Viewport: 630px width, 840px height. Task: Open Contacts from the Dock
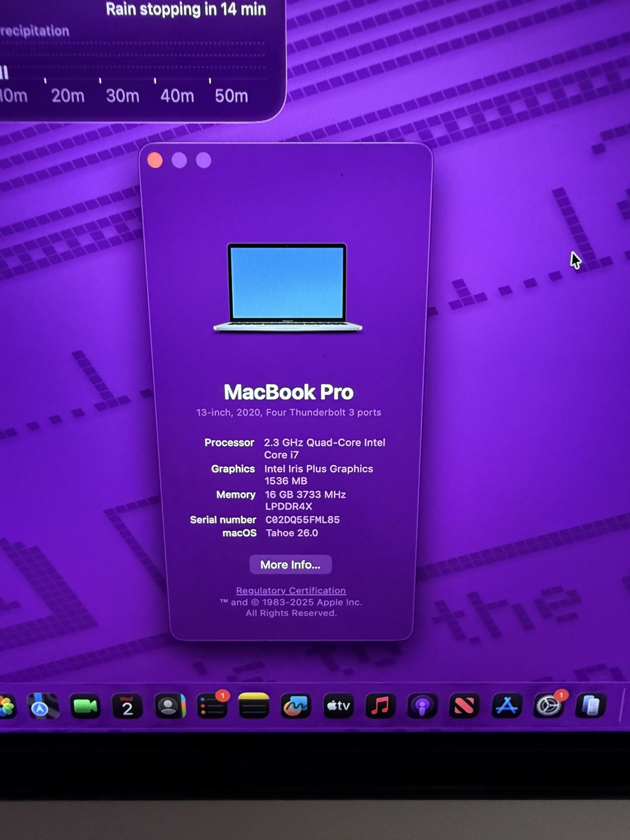tap(170, 706)
